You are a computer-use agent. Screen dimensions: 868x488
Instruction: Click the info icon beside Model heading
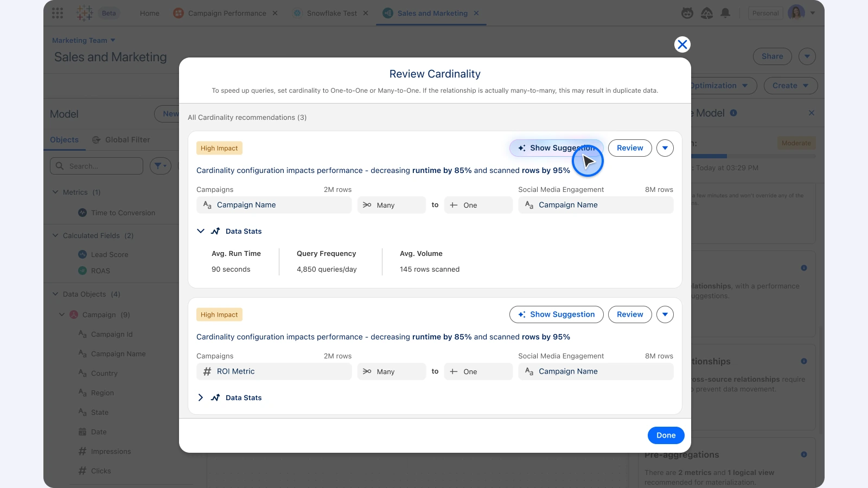pyautogui.click(x=733, y=113)
